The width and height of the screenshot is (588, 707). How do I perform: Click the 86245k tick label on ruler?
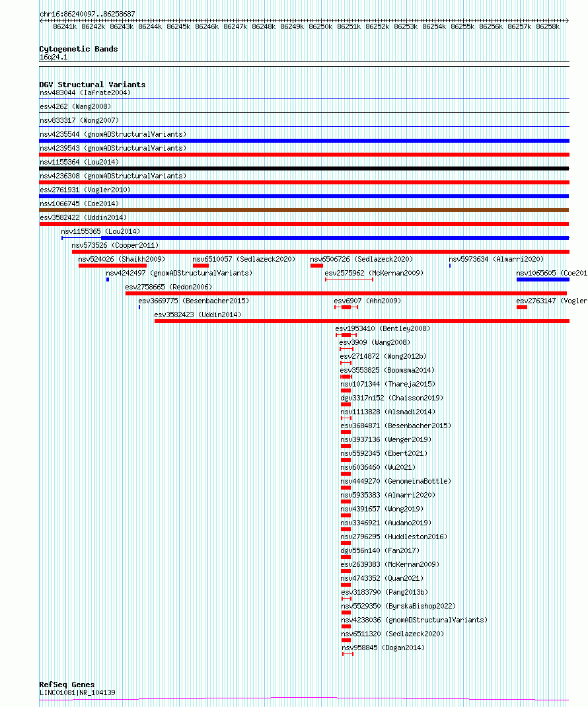pyautogui.click(x=178, y=27)
